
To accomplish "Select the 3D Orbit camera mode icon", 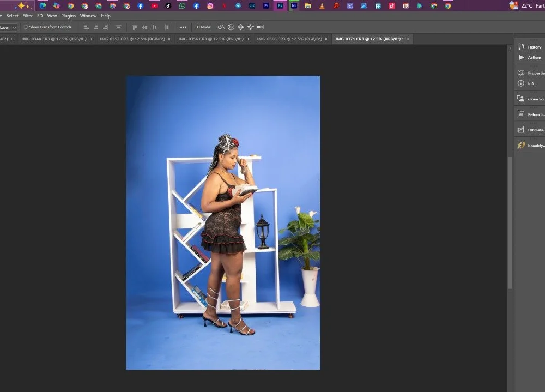I will coord(221,27).
